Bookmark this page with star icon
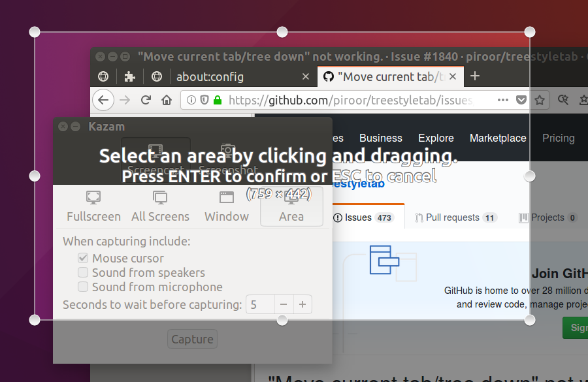This screenshot has width=588, height=382. point(540,100)
